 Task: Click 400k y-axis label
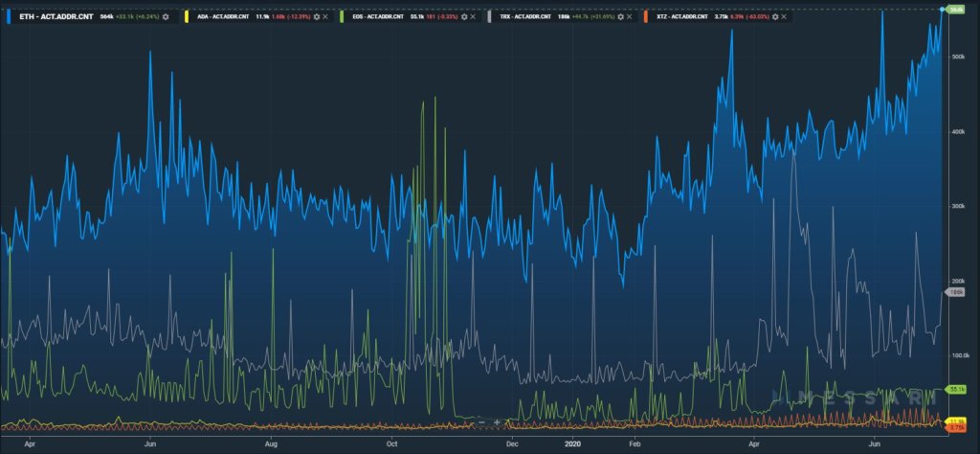click(958, 131)
